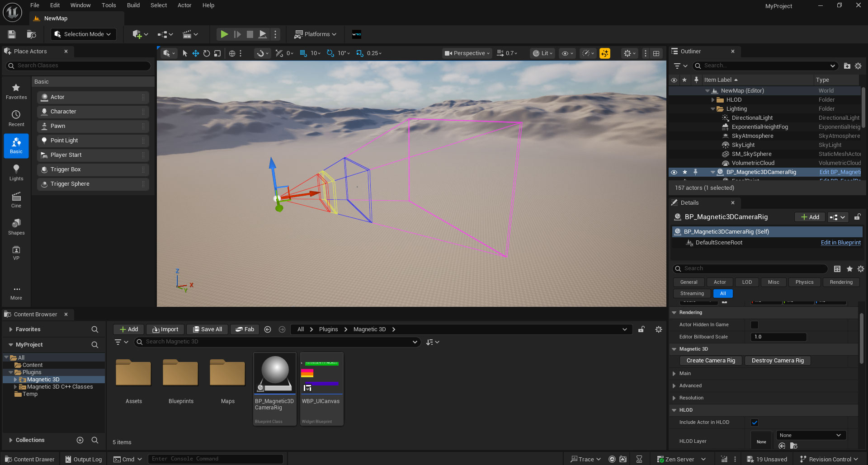868x465 pixels.
Task: Click the Play in editor button
Action: coord(224,34)
